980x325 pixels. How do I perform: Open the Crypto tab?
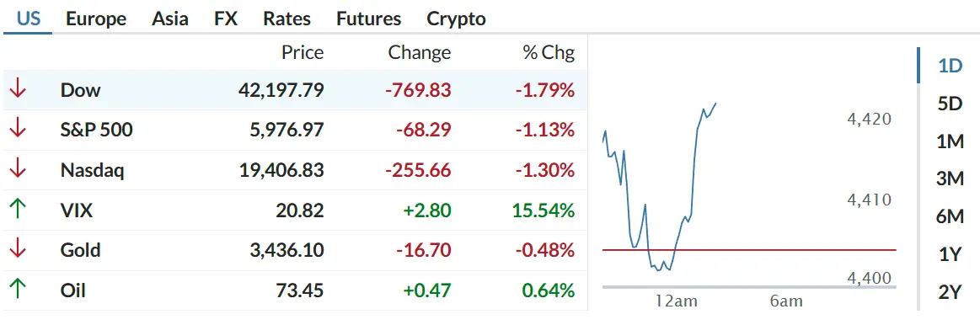click(x=456, y=19)
